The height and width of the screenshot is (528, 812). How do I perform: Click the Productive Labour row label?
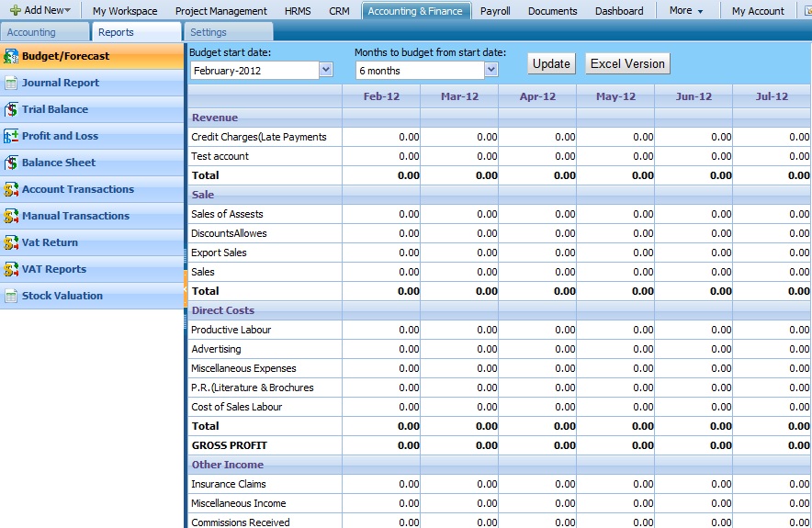(231, 330)
